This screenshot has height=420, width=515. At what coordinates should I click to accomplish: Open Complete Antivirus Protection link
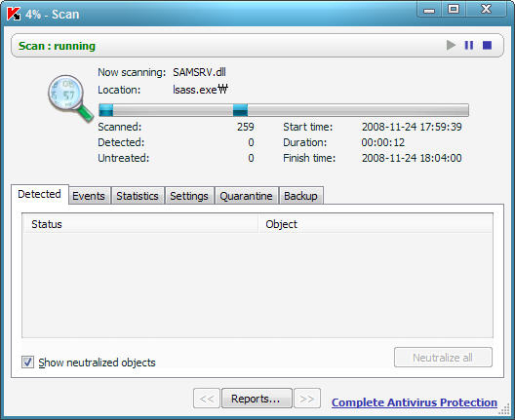click(415, 402)
